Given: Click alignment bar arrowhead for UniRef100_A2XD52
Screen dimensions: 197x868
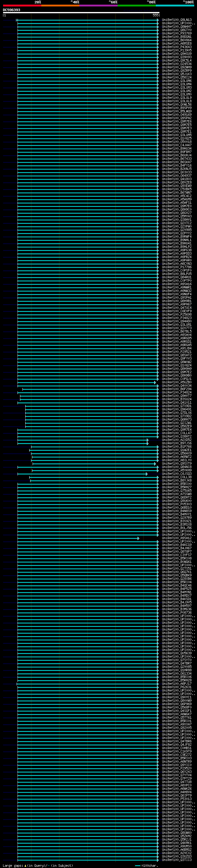Looking at the screenshot, I should click(147, 440).
